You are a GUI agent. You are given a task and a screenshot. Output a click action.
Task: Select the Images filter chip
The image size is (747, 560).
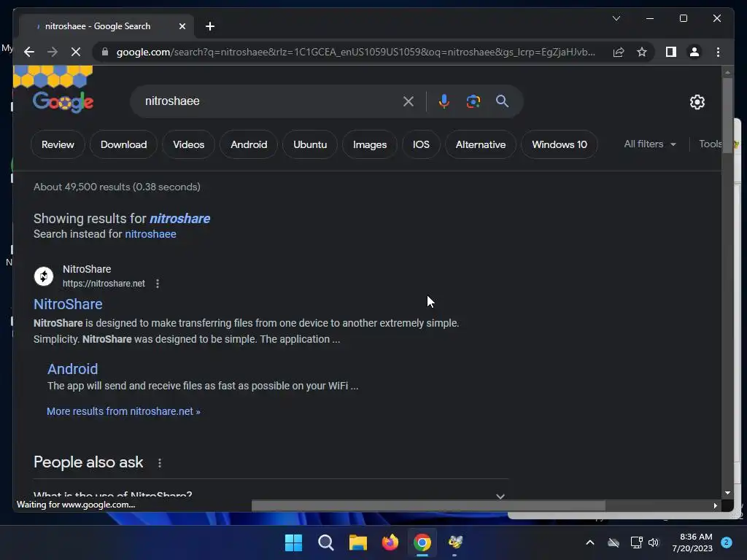tap(370, 144)
